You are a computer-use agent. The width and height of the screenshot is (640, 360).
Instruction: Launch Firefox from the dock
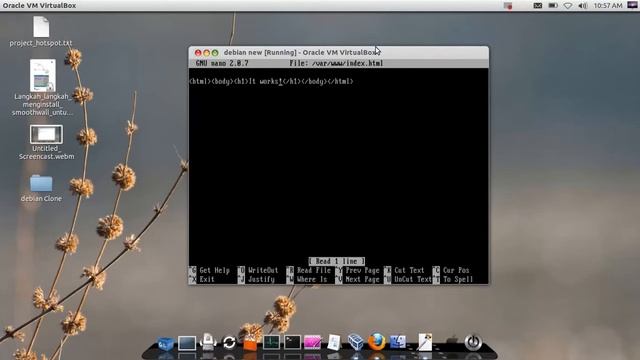click(x=376, y=342)
